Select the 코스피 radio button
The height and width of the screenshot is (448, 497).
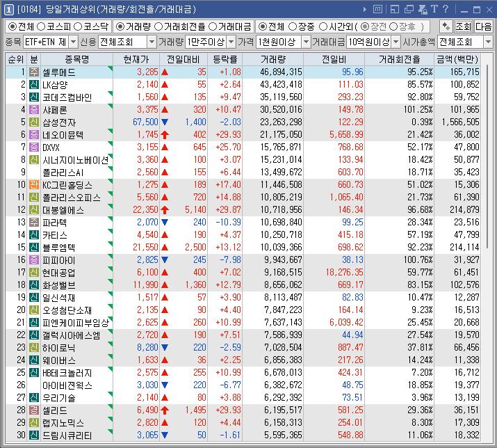pyautogui.click(x=41, y=26)
